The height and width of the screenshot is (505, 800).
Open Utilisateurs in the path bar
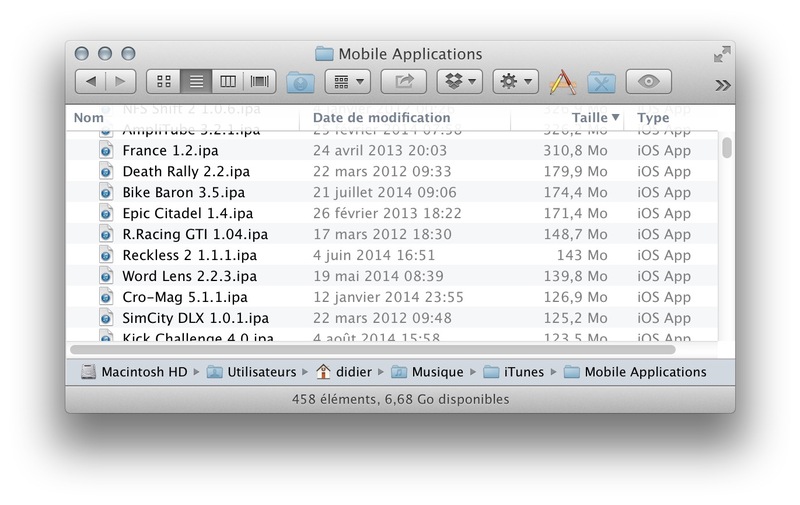(x=252, y=372)
